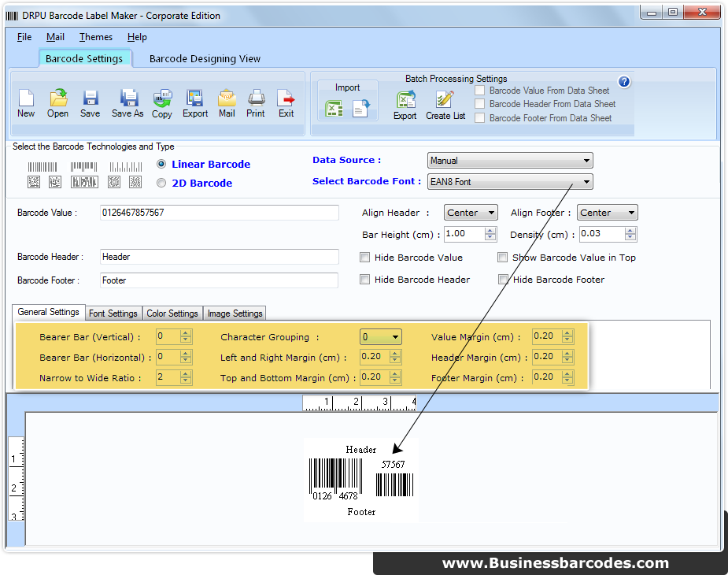Screen dimensions: 728x575
Task: Check the Hide Barcode Footer box
Action: point(503,280)
